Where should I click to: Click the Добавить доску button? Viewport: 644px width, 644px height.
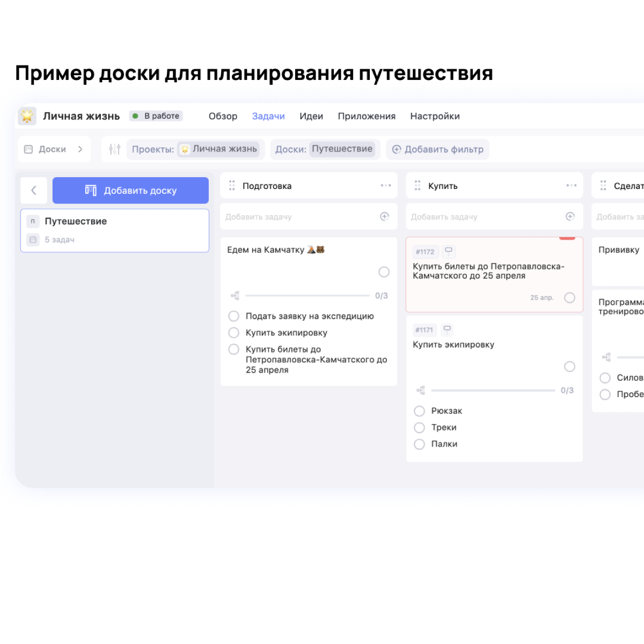pyautogui.click(x=130, y=191)
